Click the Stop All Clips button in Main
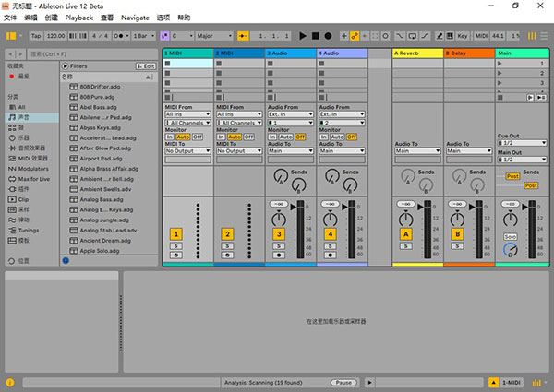The image size is (554, 392). 500,98
